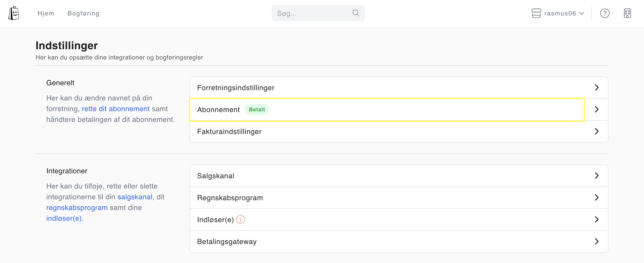
Task: Expand Forretningsindstillinger with its chevron
Action: click(x=597, y=87)
